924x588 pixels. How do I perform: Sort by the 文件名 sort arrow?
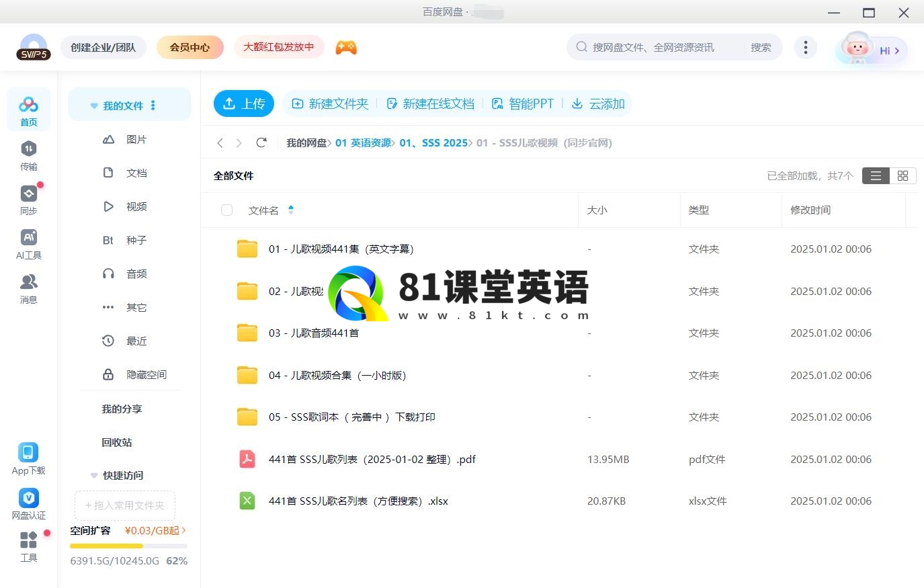click(x=291, y=210)
